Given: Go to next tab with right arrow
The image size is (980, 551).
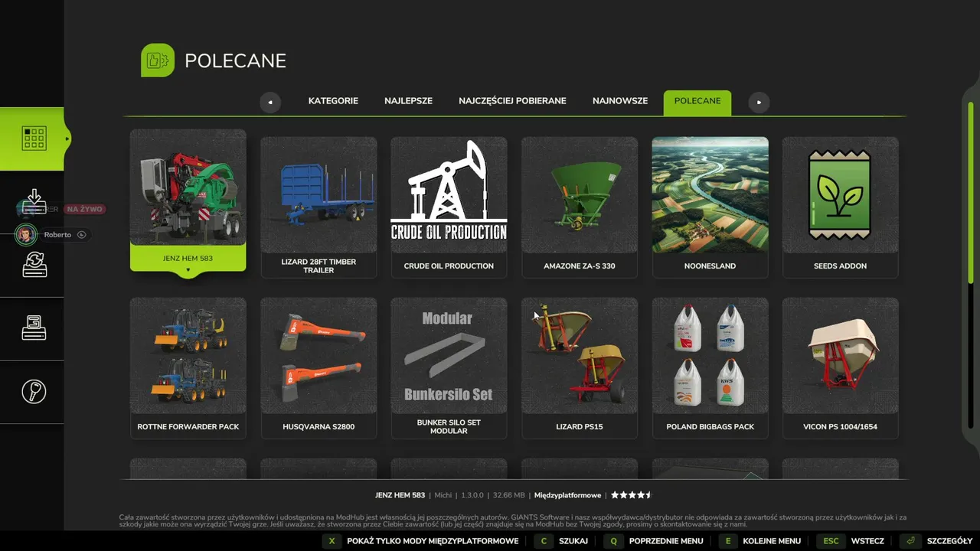Looking at the screenshot, I should click(759, 102).
